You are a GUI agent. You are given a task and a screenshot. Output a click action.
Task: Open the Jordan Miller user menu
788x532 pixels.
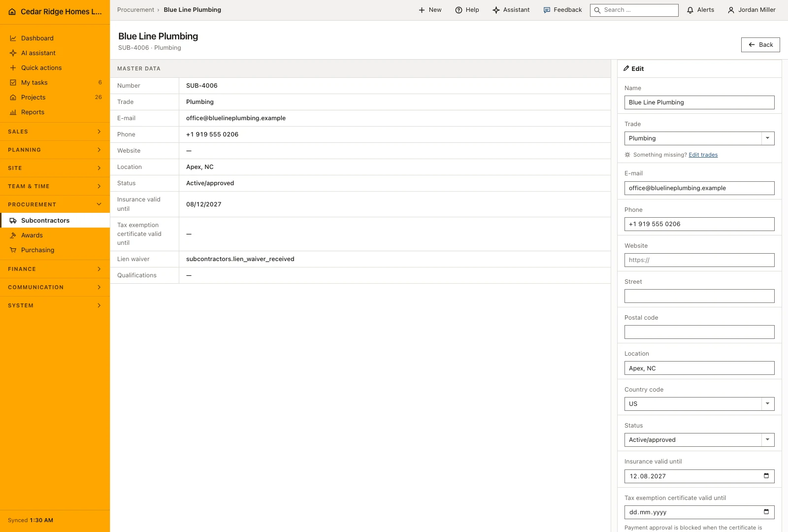point(752,10)
